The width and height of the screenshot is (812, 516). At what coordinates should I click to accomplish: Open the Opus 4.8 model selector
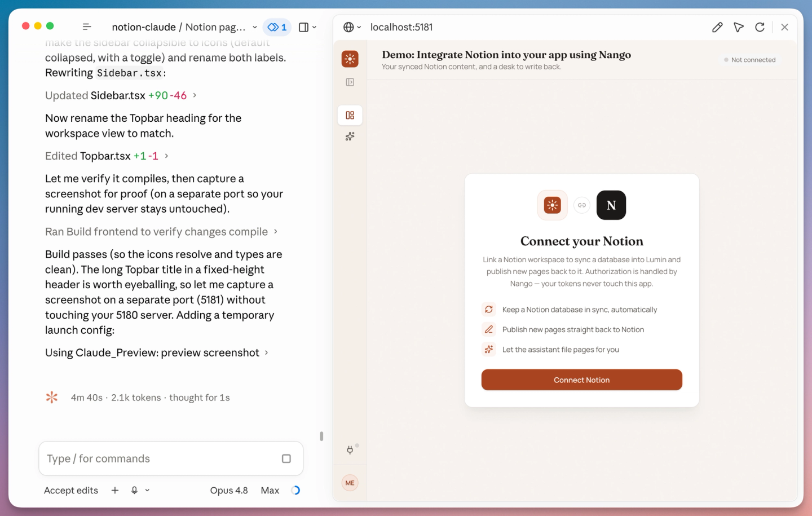229,491
